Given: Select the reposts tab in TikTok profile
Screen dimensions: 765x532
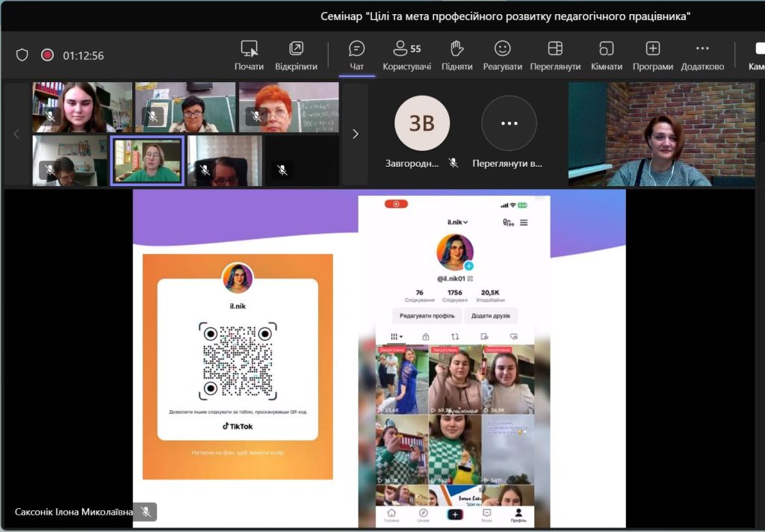Looking at the screenshot, I should pos(455,337).
